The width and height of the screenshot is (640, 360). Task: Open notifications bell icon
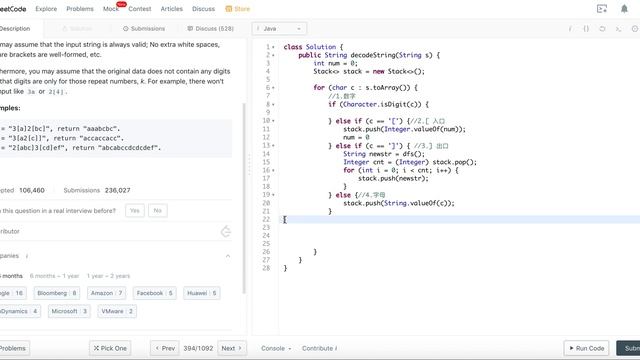tap(624, 9)
